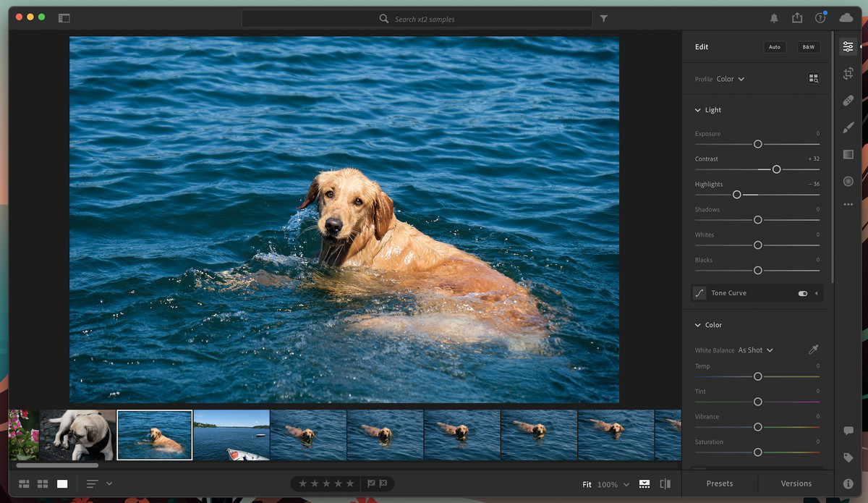Toggle the filmstrip visibility icon
Image resolution: width=868 pixels, height=503 pixels.
[x=644, y=484]
